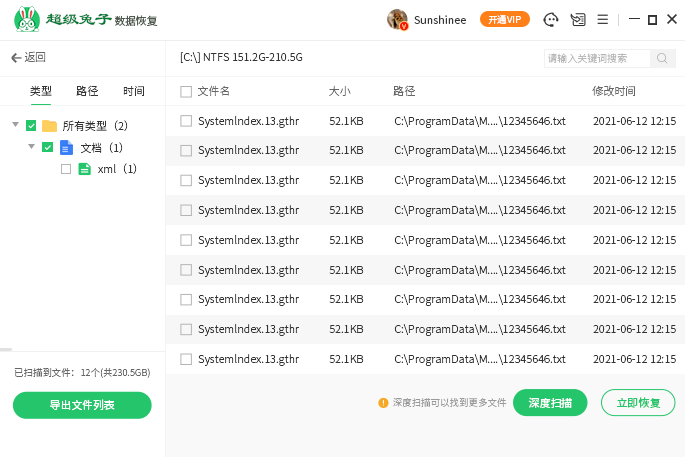685x457 pixels.
Task: Switch to the 路径 tab
Action: pos(87,91)
